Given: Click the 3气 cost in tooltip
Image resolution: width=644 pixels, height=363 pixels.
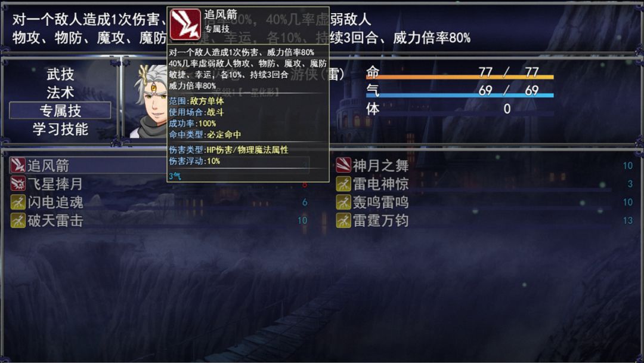Looking at the screenshot, I should [x=175, y=176].
